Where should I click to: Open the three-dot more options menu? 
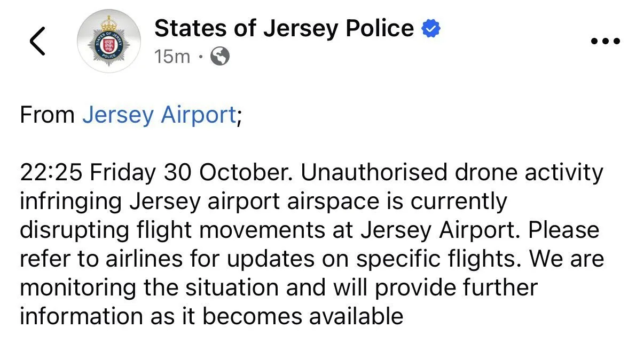click(x=606, y=41)
